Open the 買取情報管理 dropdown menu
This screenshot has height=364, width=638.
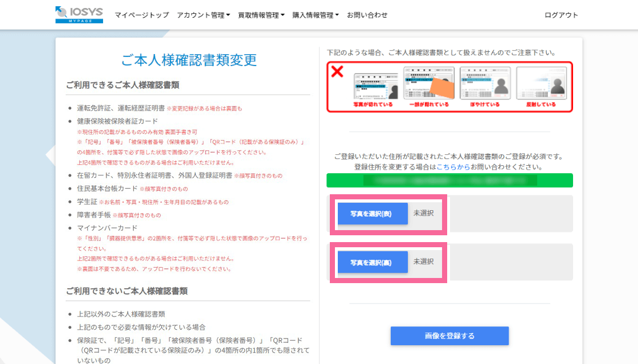click(x=261, y=15)
